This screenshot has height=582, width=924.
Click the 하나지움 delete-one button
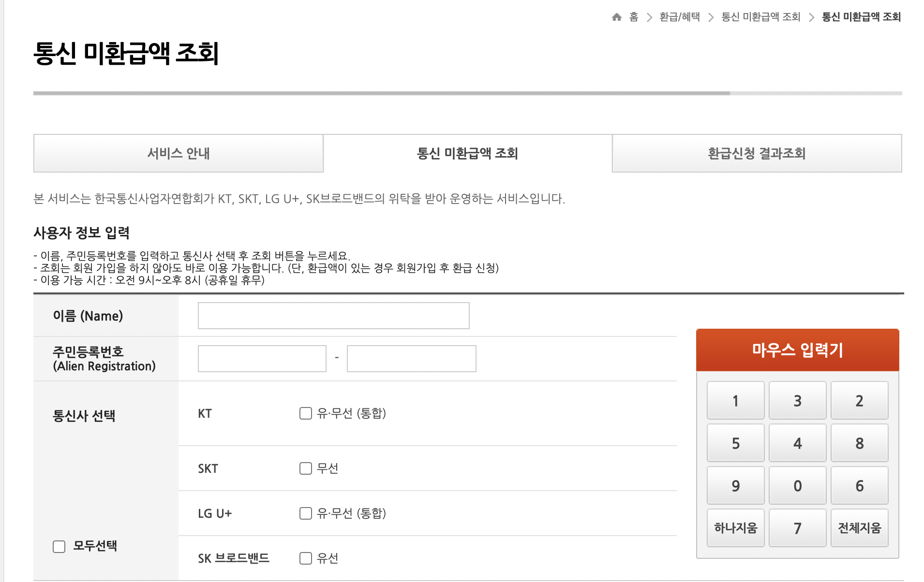tap(735, 528)
